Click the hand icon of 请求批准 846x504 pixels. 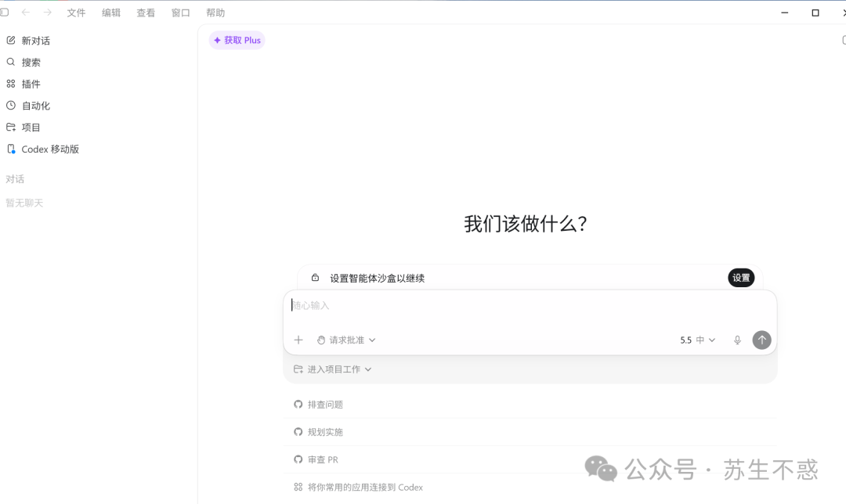[x=321, y=340]
